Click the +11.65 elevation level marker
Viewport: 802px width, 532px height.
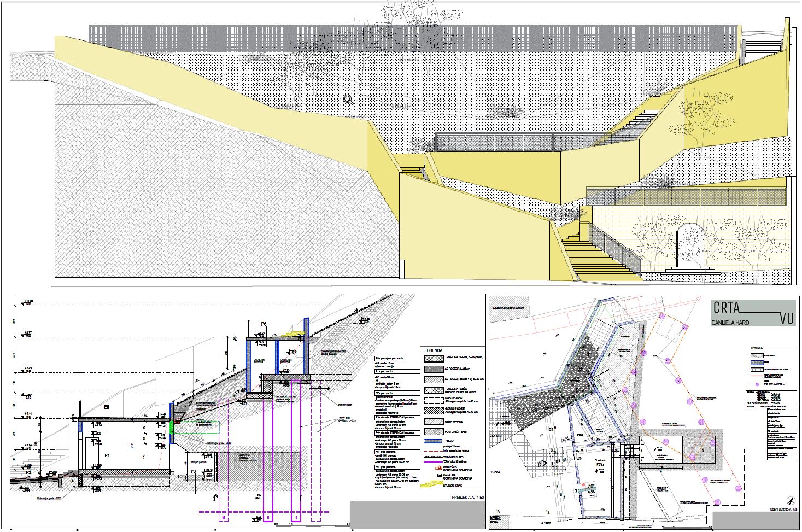(27, 301)
